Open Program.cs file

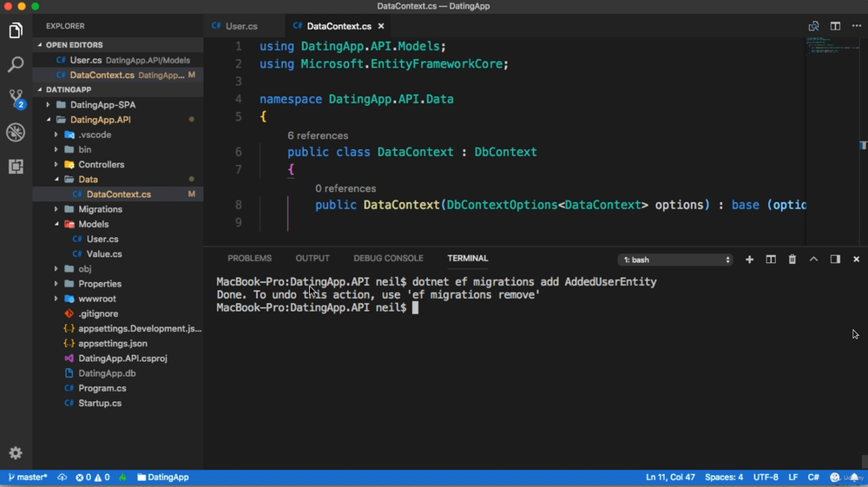pyautogui.click(x=118, y=389)
